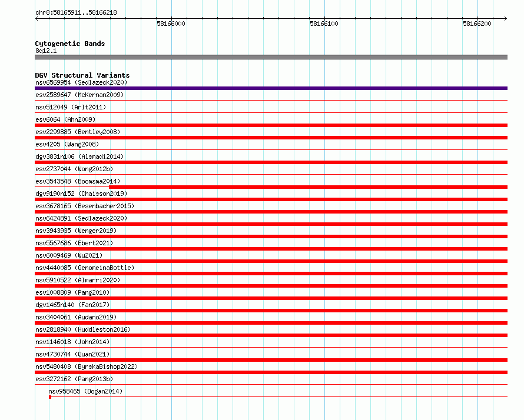This screenshot has width=524, height=420.
Task: Click the esv6064 (Ahn2009) label
Action: (65, 119)
